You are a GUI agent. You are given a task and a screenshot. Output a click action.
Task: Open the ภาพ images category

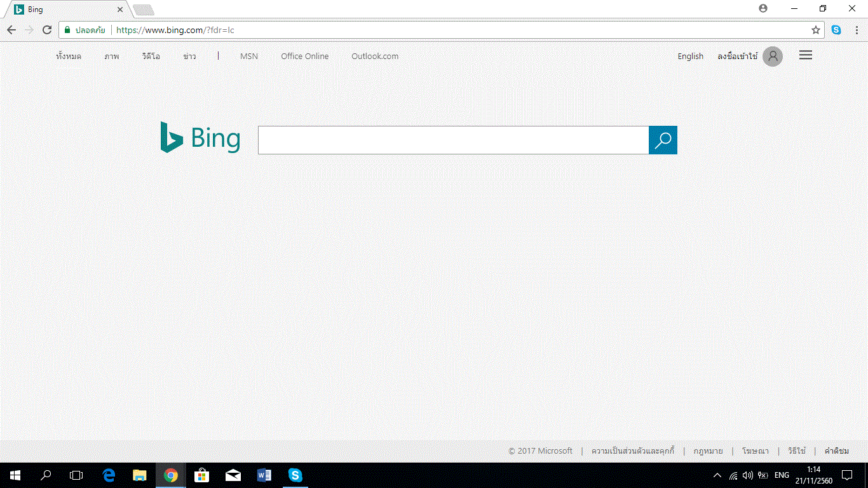112,56
